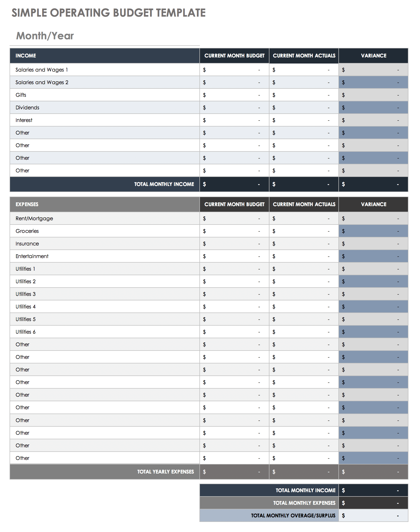This screenshot has width=420, height=532.
Task: Click the Simple Operating Budget Template title
Action: coord(109,13)
